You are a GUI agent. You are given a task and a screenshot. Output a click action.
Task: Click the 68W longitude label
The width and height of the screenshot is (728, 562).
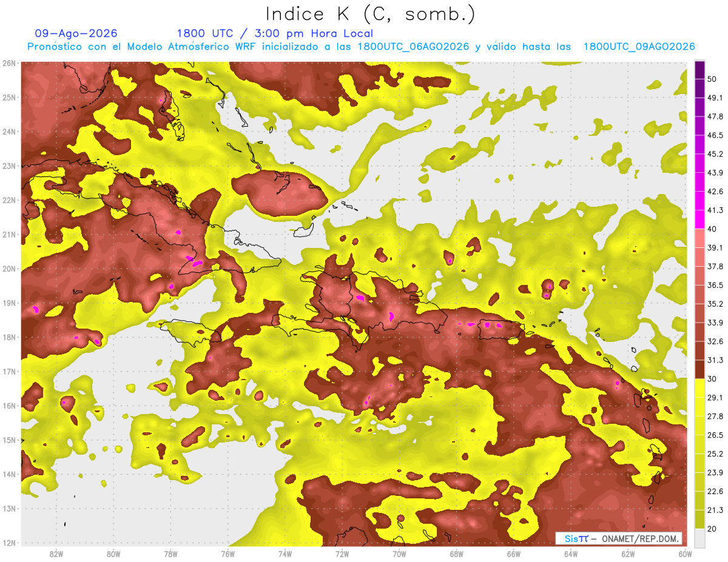[x=457, y=554]
